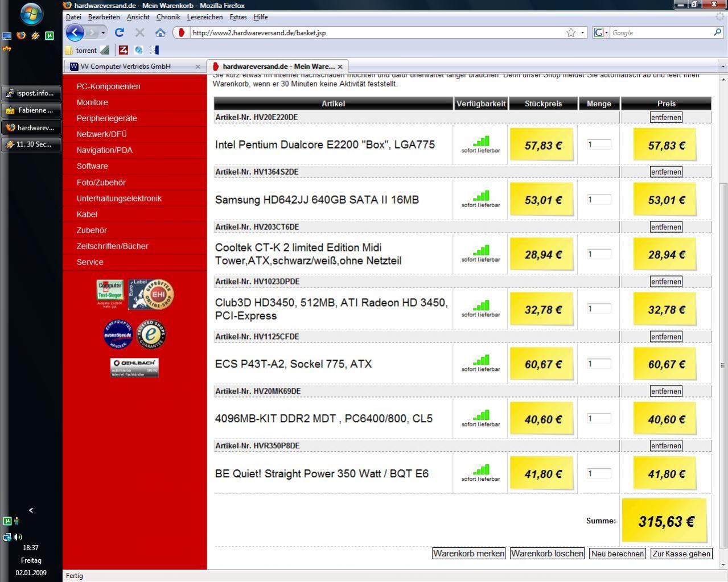Remove the Samsung HD642JJ item

(666, 172)
